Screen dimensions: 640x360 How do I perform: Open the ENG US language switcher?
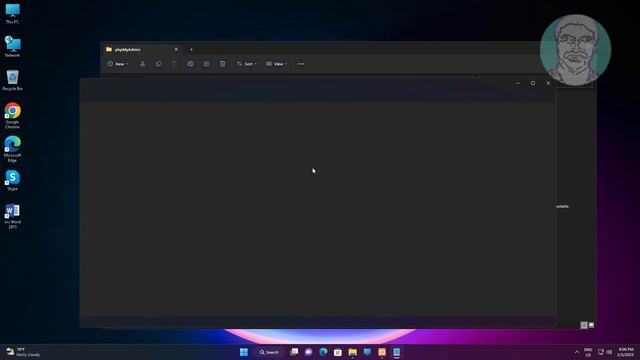tap(588, 352)
